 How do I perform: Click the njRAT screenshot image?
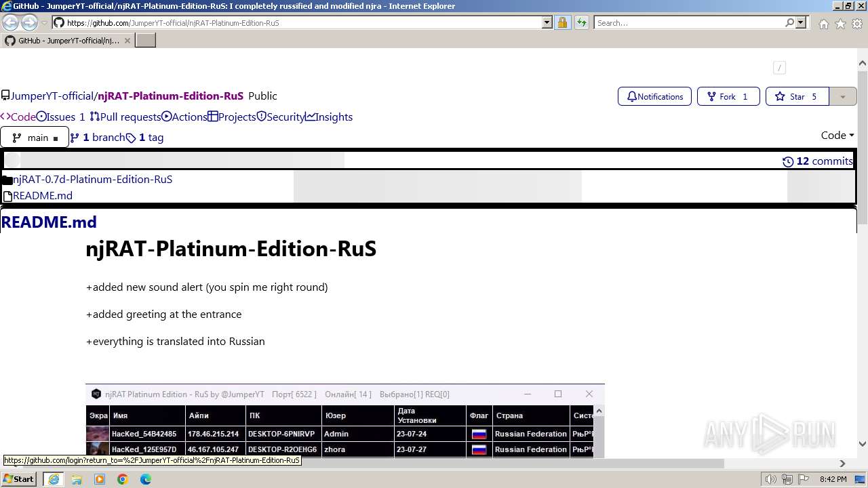pos(345,421)
